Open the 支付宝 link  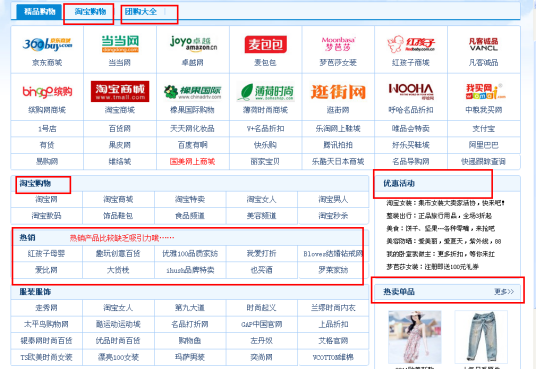[x=484, y=129]
